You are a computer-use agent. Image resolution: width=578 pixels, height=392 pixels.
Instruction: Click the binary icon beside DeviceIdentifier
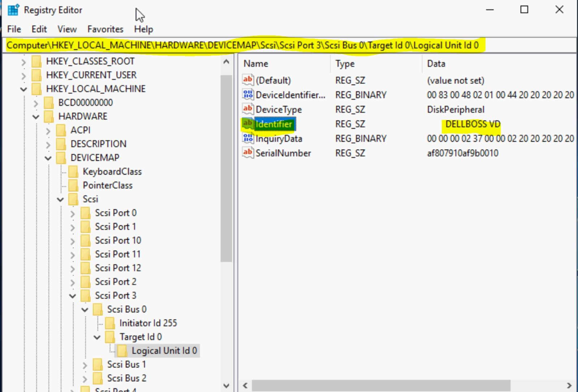[x=247, y=95]
